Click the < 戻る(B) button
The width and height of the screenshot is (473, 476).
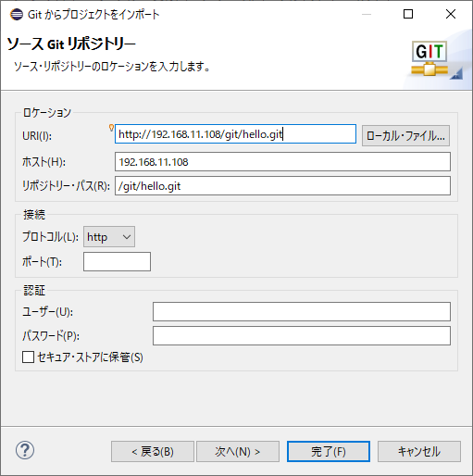click(153, 452)
